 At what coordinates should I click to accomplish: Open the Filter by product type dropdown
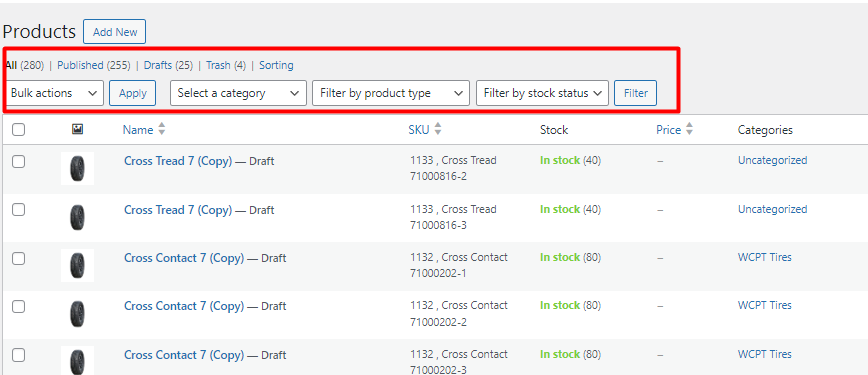[x=391, y=93]
